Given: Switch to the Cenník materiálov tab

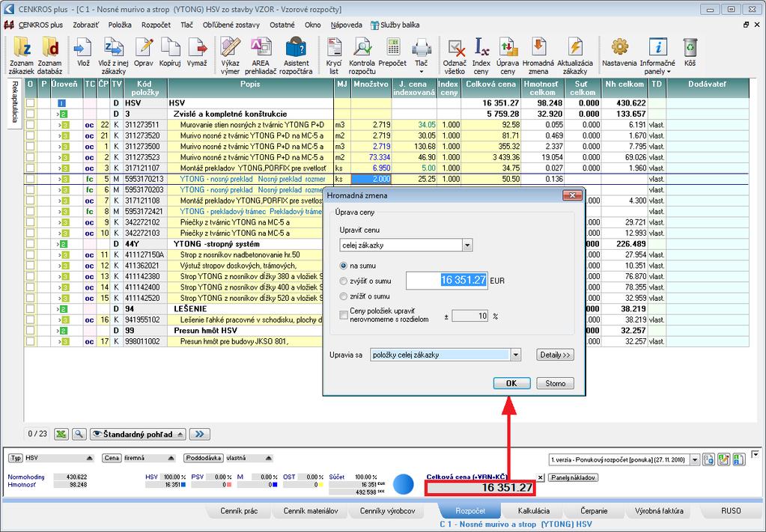Looking at the screenshot, I should pos(311,511).
